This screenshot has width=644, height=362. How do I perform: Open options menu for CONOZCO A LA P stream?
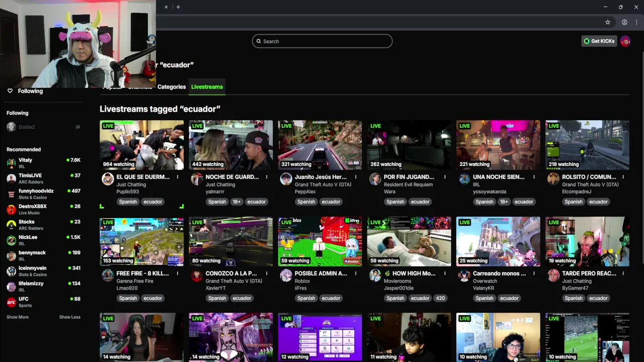(267, 274)
